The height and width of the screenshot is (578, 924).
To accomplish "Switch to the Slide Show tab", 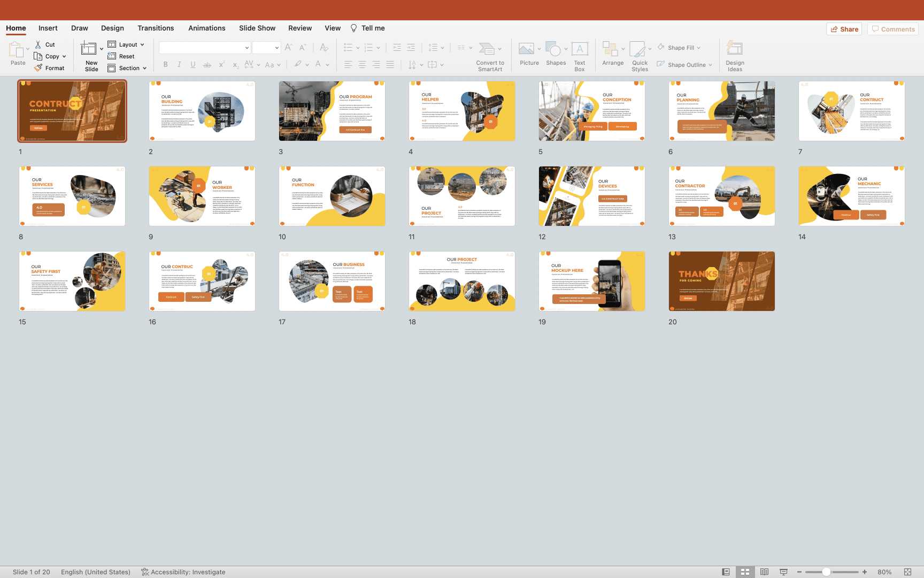I will [x=257, y=28].
